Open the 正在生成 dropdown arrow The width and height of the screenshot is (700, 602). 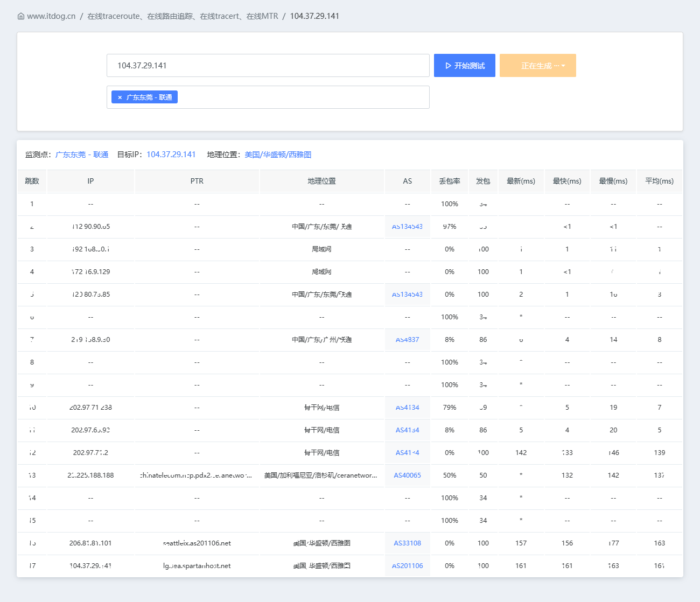563,66
